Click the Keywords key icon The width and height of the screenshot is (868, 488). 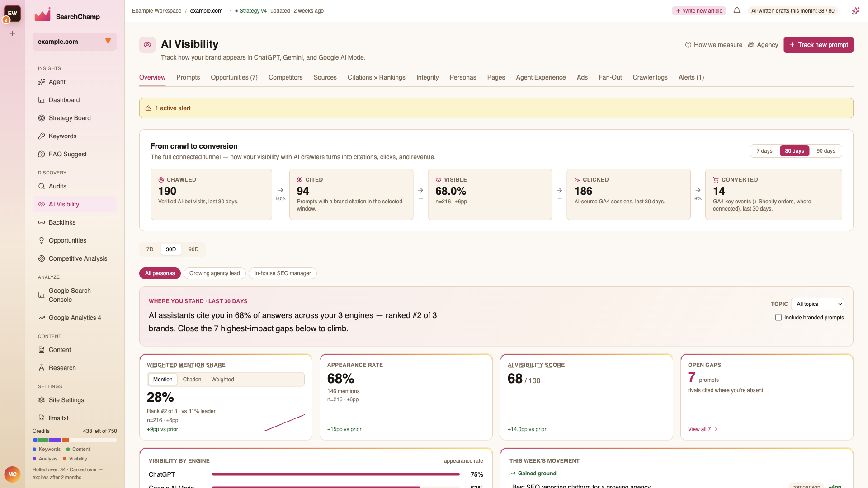pyautogui.click(x=42, y=136)
